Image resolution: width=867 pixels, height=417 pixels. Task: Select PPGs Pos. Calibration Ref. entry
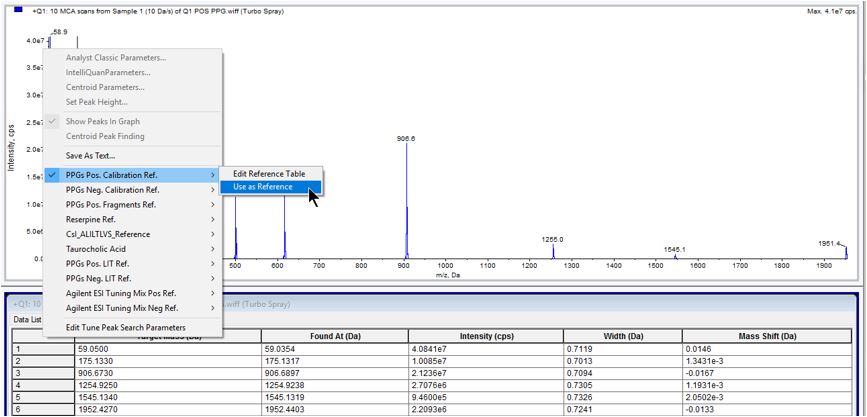coord(133,175)
